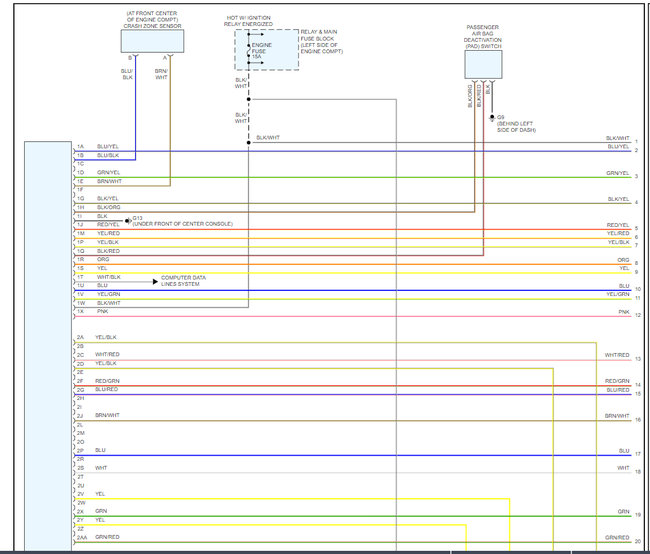Select 'PASSENGER AIR BAG DEACTIVATION' title text
Image resolution: width=650 pixels, height=554 pixels.
pos(483,34)
